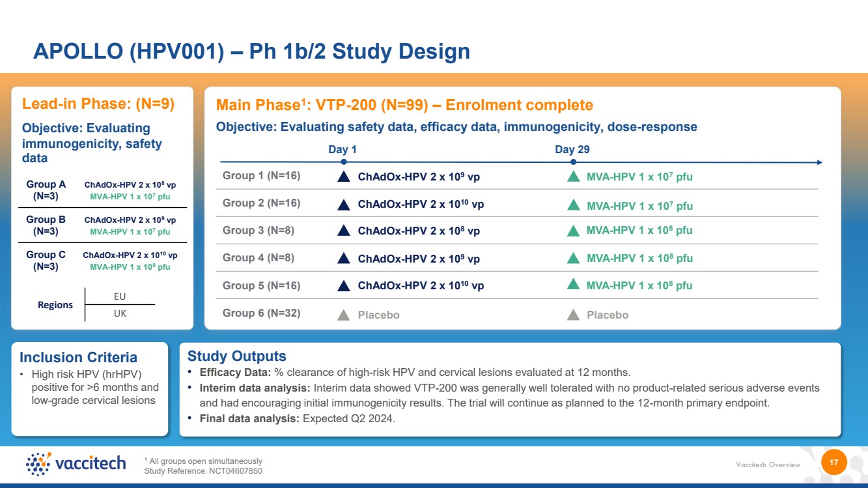Click the timeline arrowhead at right end

pyautogui.click(x=819, y=162)
